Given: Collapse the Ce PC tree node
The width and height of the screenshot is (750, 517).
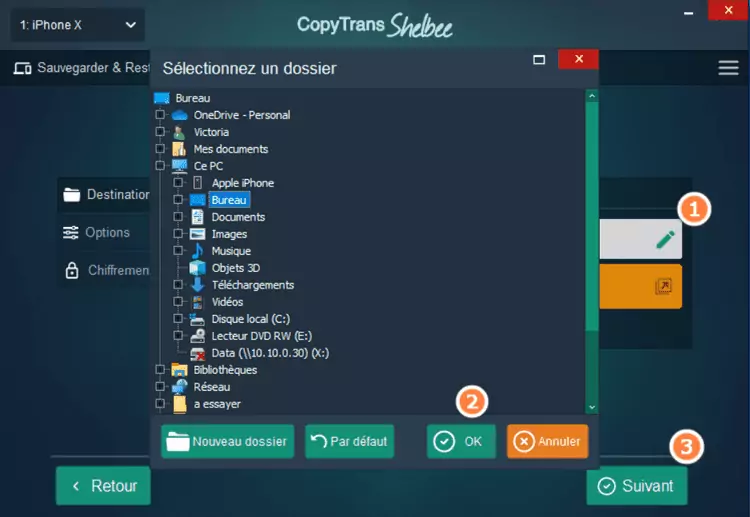Looking at the screenshot, I should [159, 166].
